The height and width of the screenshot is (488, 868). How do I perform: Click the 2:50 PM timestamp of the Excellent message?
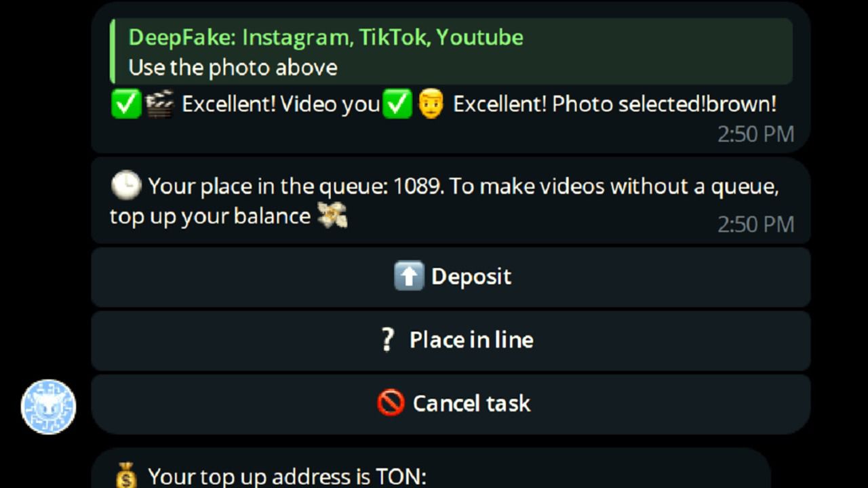(755, 134)
